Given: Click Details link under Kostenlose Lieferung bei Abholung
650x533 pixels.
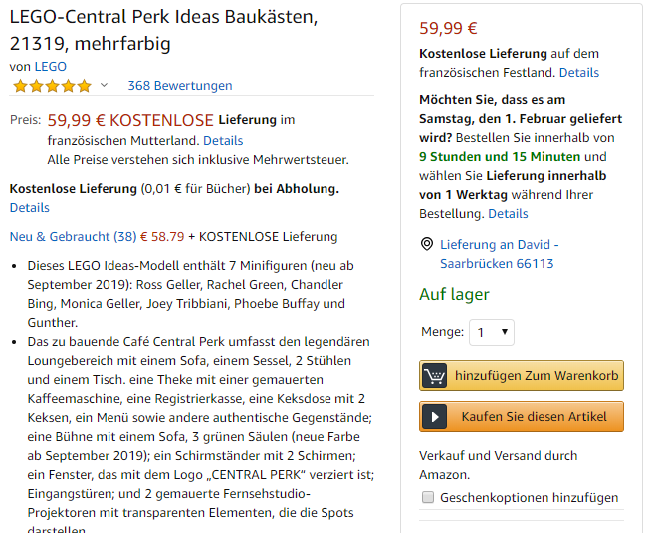Looking at the screenshot, I should (30, 207).
